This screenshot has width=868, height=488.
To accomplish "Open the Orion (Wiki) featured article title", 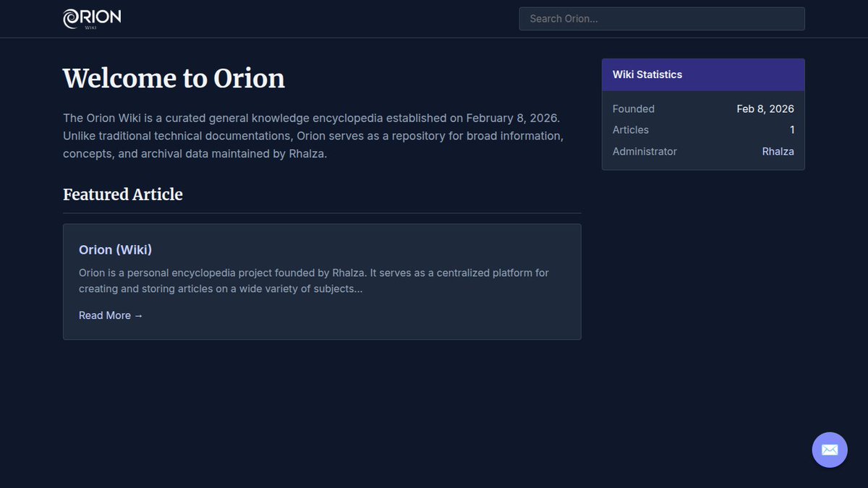I will click(x=115, y=249).
